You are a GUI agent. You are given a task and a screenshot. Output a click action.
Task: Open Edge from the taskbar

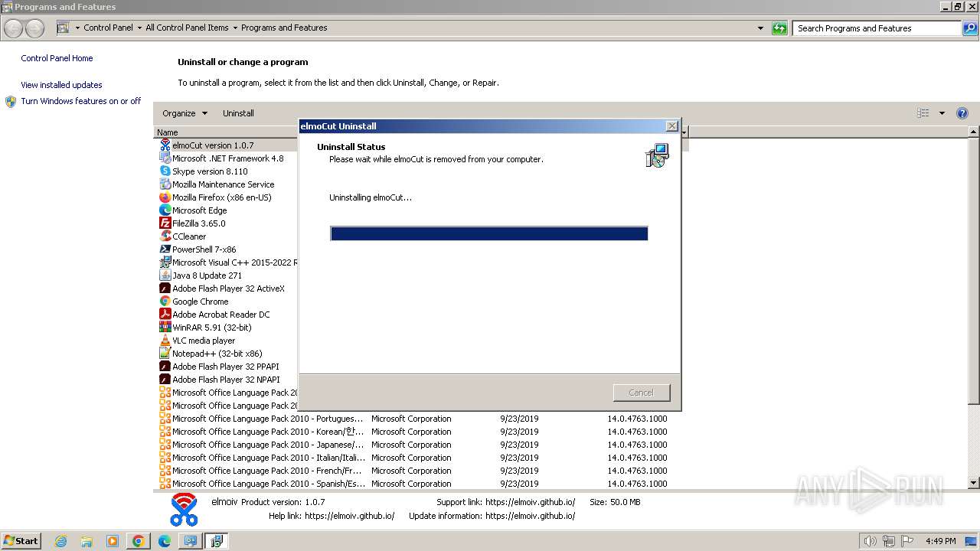164,541
